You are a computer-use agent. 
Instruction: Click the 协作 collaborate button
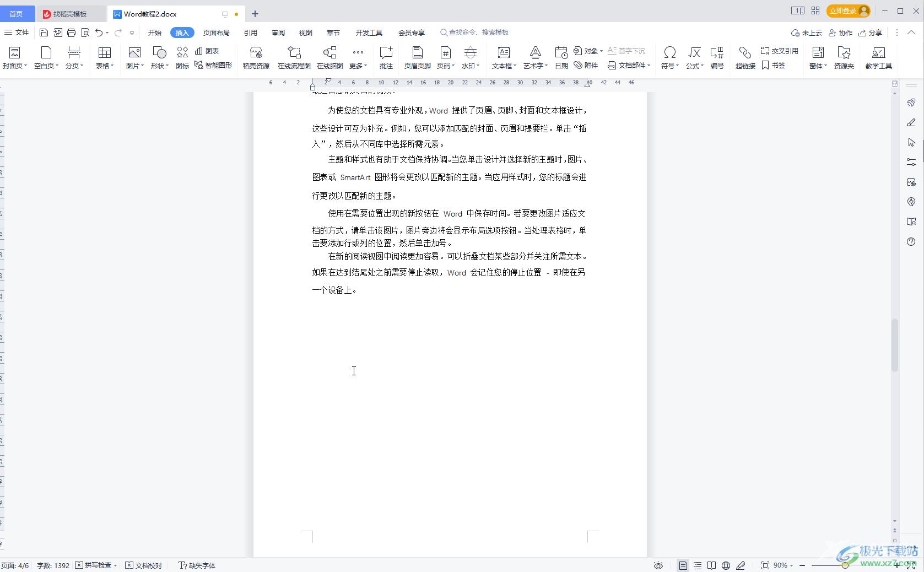(841, 33)
